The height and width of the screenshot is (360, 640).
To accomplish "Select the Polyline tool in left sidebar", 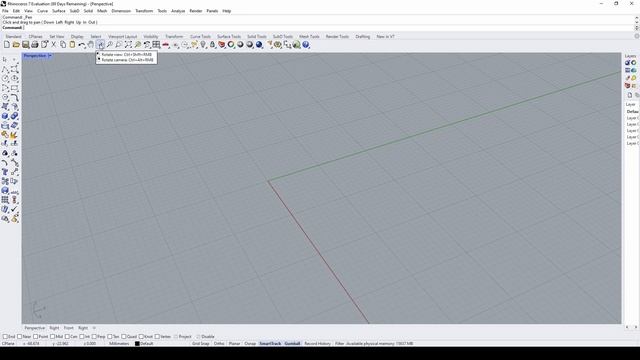I will [5, 69].
